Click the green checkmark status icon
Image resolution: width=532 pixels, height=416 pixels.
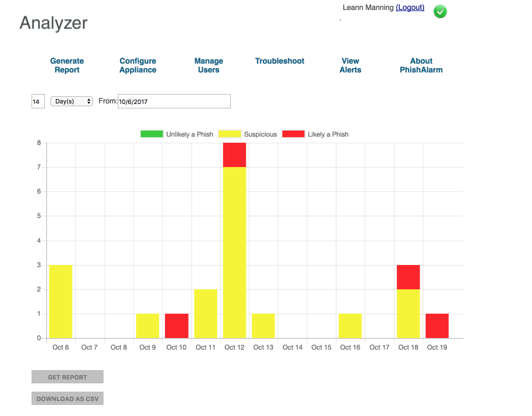[440, 11]
